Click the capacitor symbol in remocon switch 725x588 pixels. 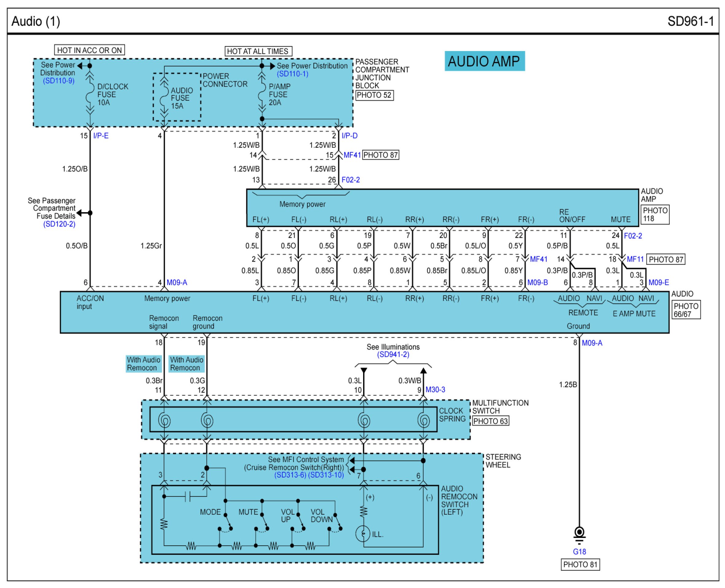pyautogui.click(x=188, y=496)
